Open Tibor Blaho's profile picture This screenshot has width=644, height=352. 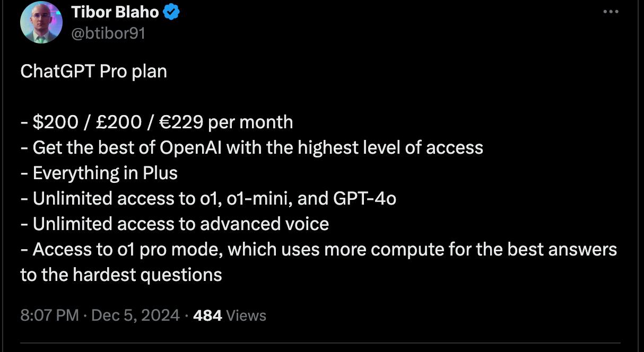click(x=41, y=22)
